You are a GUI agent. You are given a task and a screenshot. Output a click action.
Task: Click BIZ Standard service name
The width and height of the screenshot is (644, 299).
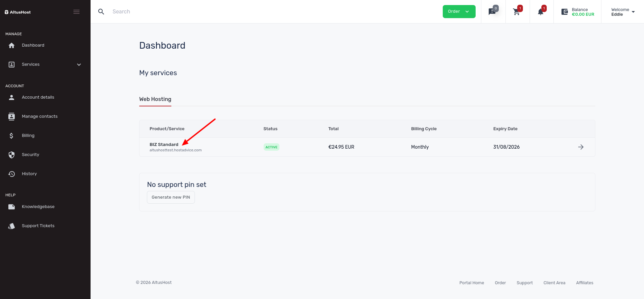pos(164,144)
